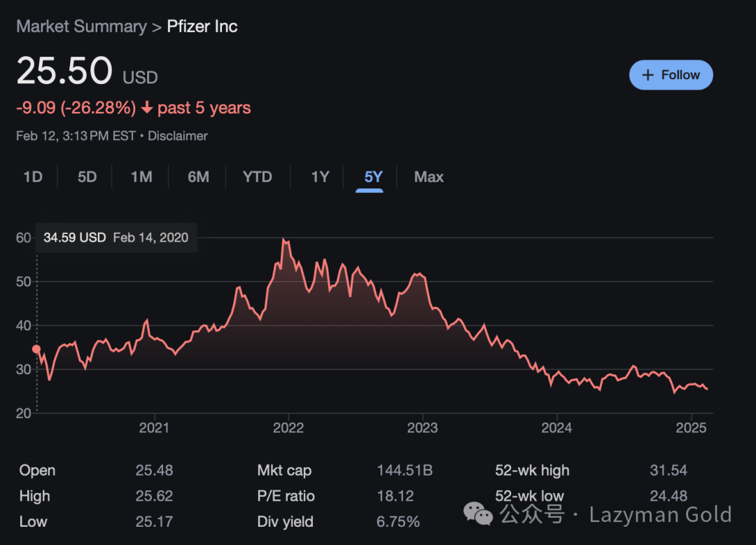The width and height of the screenshot is (756, 545).
Task: Click the chart peak near 2022
Action: pos(283,239)
